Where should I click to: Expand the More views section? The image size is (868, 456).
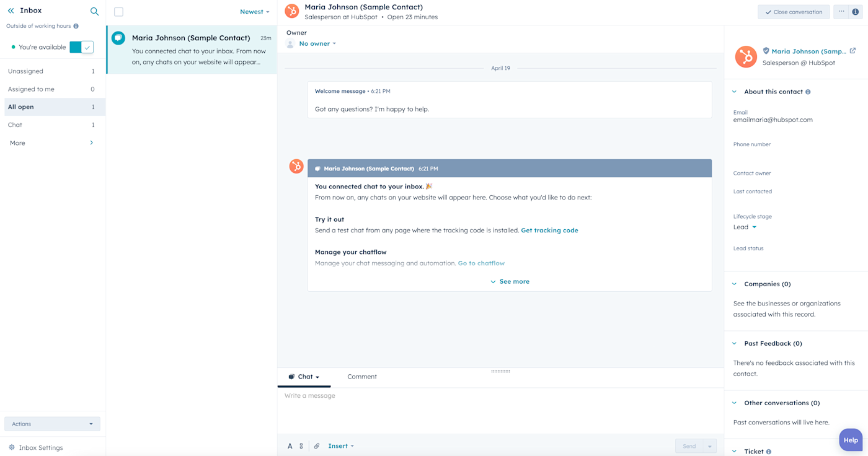tap(53, 143)
